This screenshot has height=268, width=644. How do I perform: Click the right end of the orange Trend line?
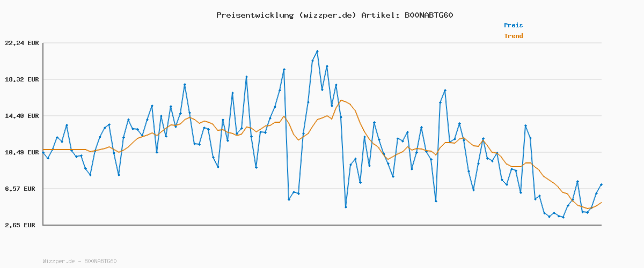[601, 202]
